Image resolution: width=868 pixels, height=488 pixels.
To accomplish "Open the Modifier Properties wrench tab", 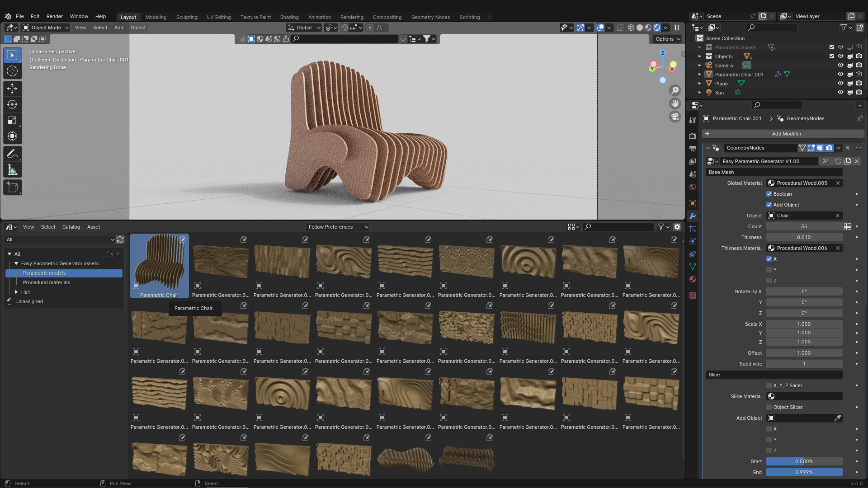I will point(693,216).
